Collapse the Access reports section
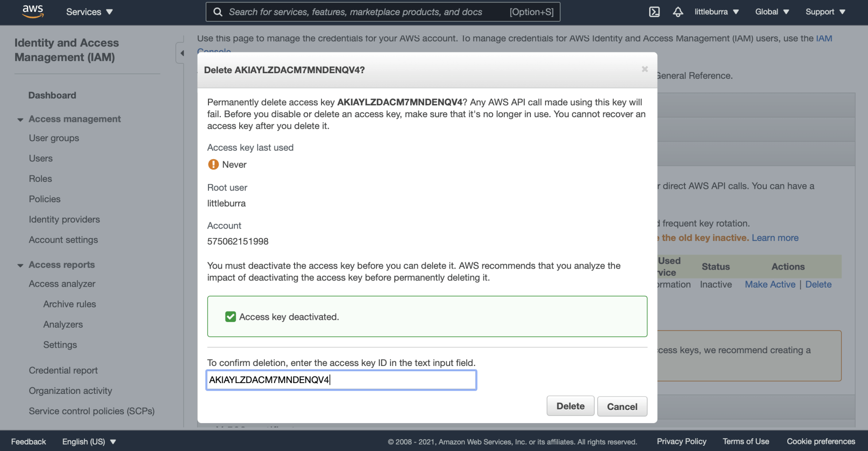The width and height of the screenshot is (868, 451). (x=20, y=265)
